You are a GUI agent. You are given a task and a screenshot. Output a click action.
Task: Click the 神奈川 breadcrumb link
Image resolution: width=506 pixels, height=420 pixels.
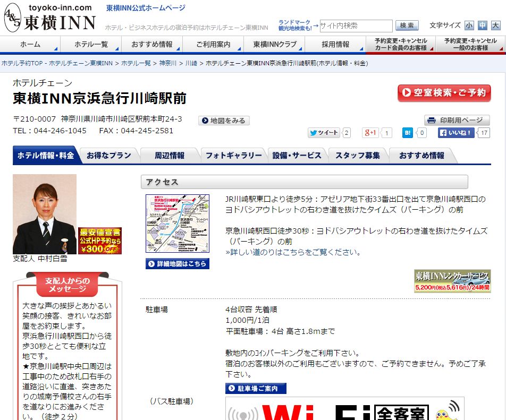pyautogui.click(x=168, y=63)
